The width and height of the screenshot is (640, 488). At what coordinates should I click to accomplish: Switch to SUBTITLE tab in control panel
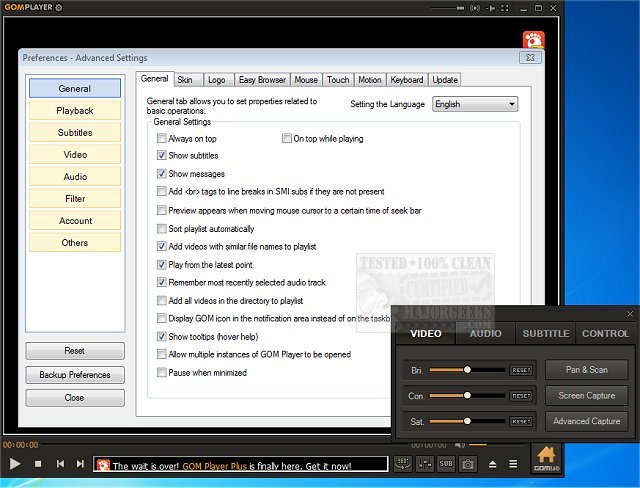(546, 333)
